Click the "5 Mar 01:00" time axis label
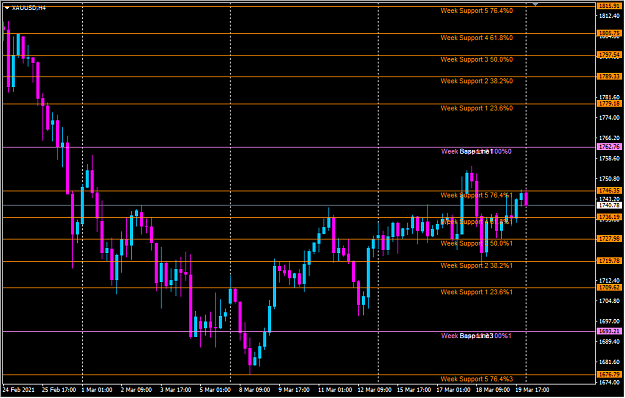The image size is (625, 398). point(215,390)
